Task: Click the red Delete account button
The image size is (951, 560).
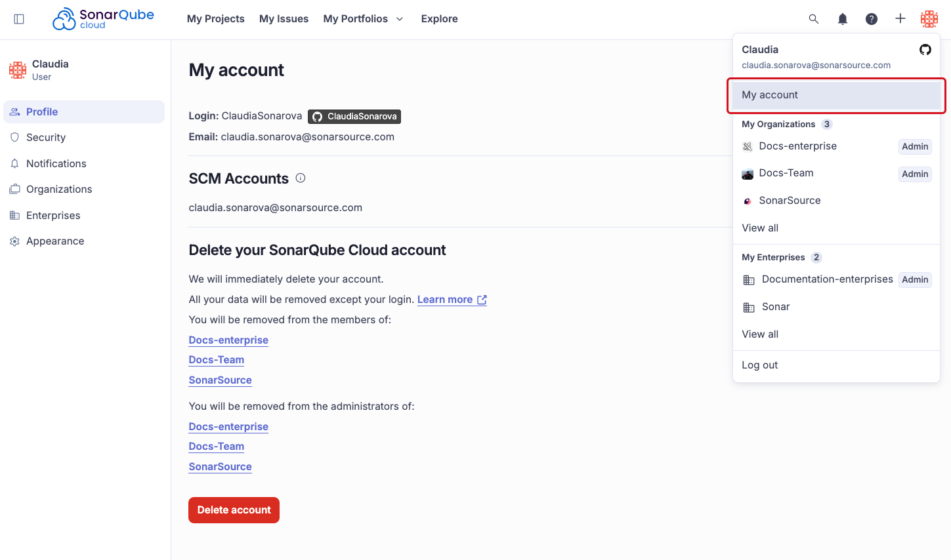Action: tap(234, 510)
